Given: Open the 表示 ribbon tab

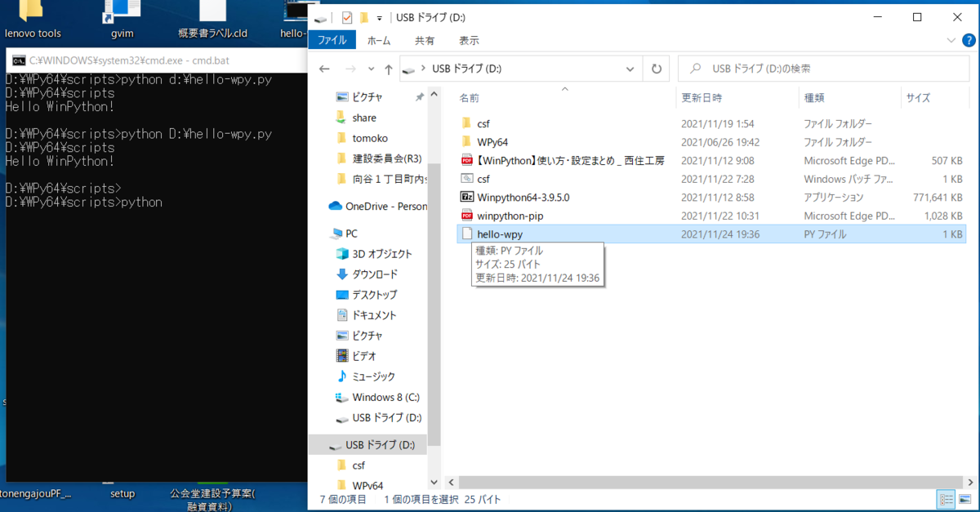Looking at the screenshot, I should (469, 40).
